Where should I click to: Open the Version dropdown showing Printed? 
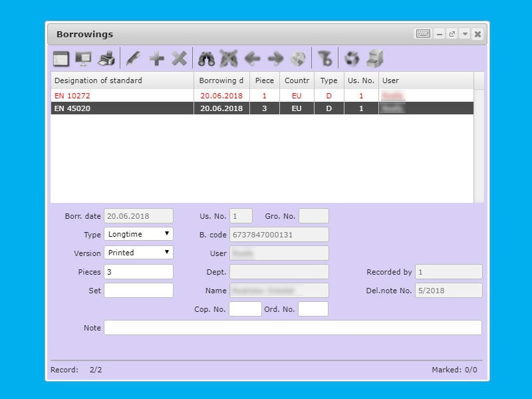tap(138, 253)
